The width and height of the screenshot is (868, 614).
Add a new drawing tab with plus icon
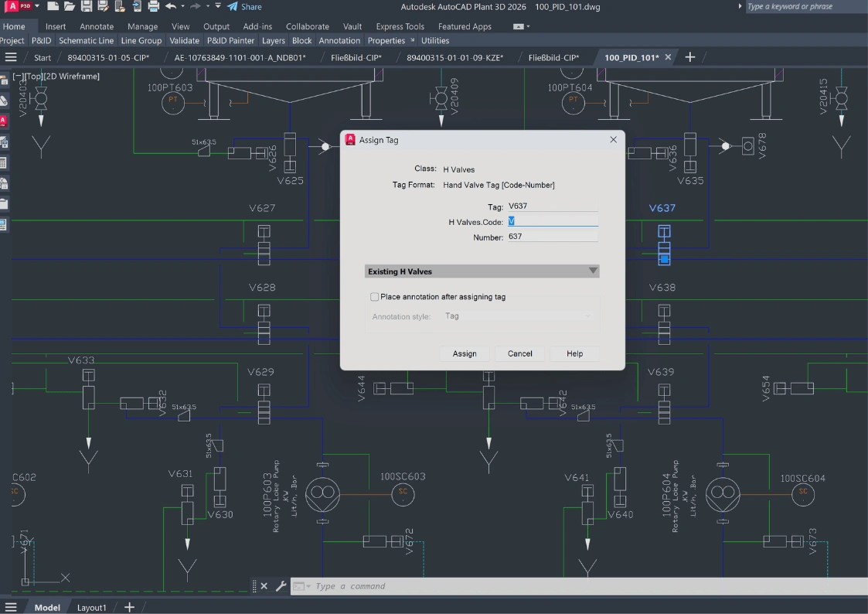pyautogui.click(x=689, y=57)
